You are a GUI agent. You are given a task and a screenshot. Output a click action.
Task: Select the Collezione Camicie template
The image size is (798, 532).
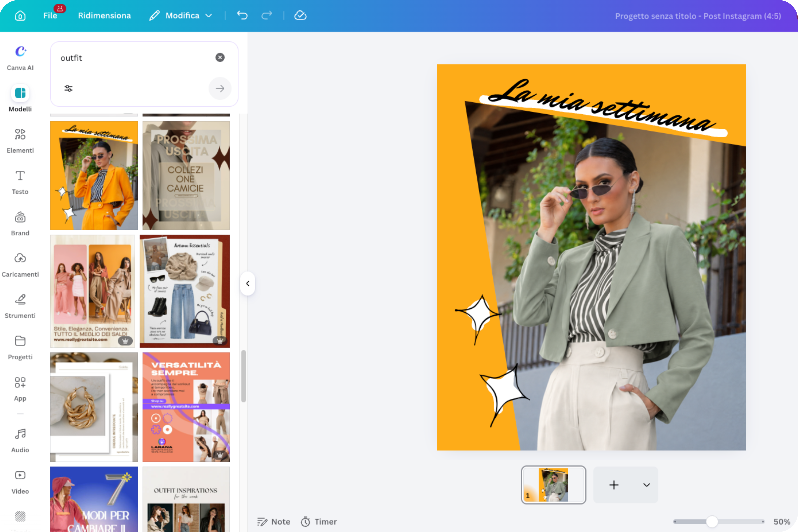(186, 175)
